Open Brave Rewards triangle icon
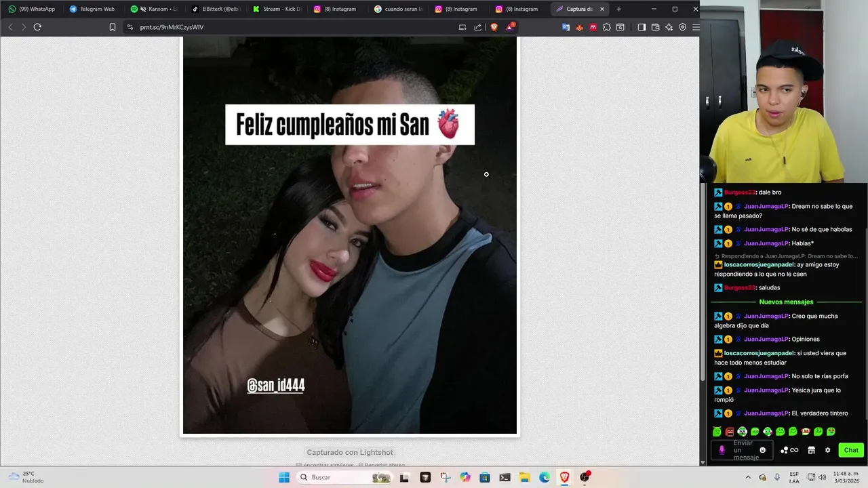Screen dimensions: 868x488 509,27
